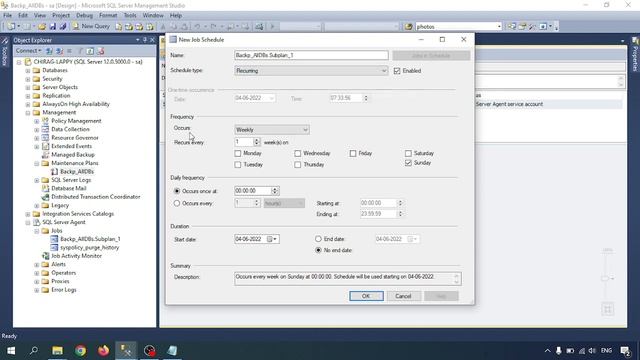
Task: Expand the Databases node
Action: [28, 71]
